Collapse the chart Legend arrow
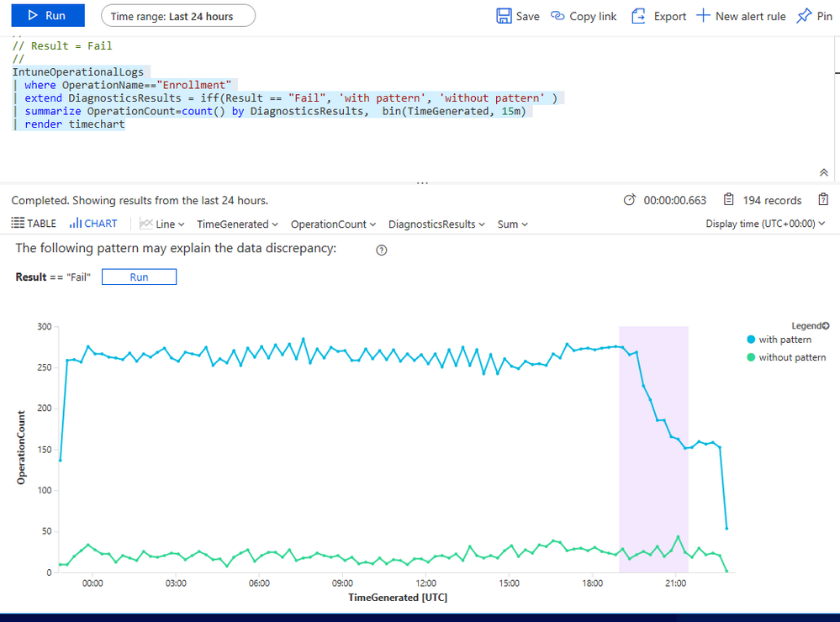840x622 pixels. [826, 325]
